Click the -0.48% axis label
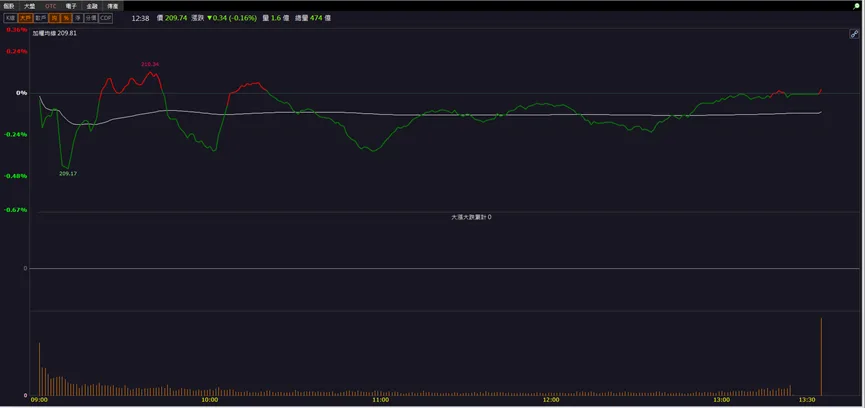Image resolution: width=865 pixels, height=408 pixels. point(17,176)
